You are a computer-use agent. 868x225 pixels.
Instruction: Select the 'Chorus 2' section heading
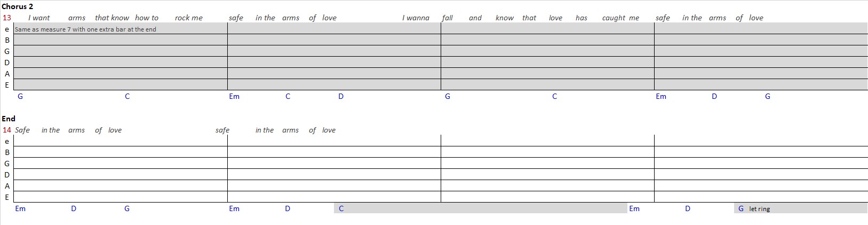[17, 6]
